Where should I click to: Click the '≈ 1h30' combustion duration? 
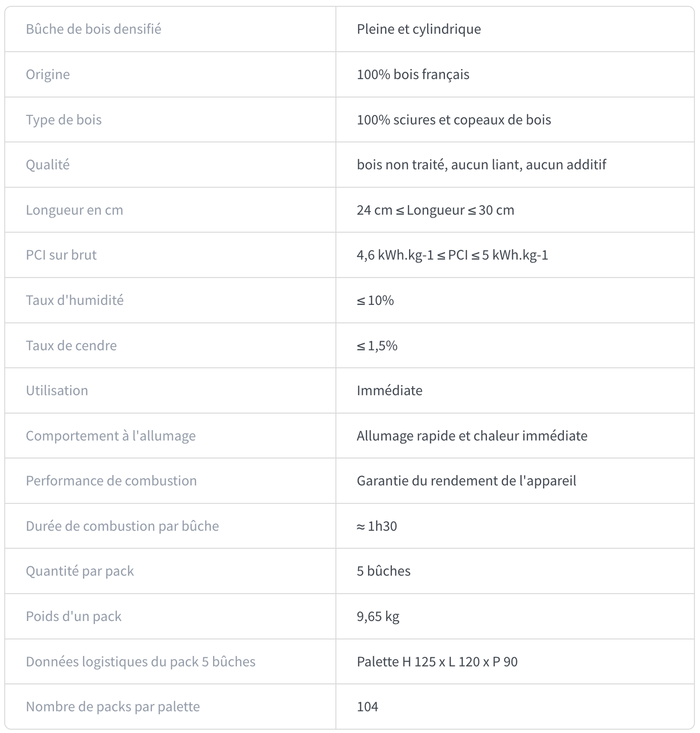click(377, 526)
